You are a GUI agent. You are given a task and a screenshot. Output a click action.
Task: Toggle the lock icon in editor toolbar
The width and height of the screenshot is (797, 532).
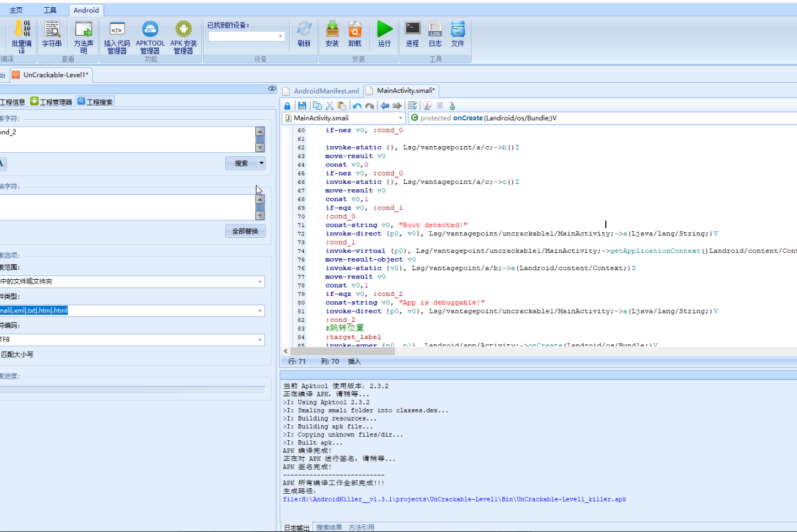click(288, 106)
